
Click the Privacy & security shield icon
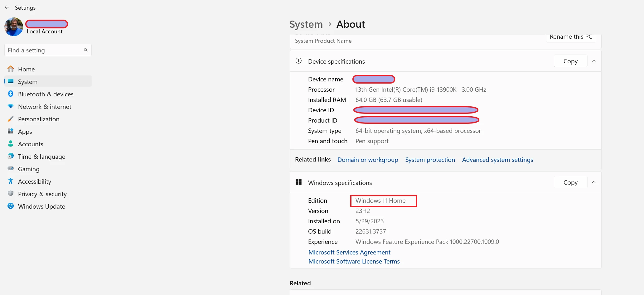pos(11,193)
